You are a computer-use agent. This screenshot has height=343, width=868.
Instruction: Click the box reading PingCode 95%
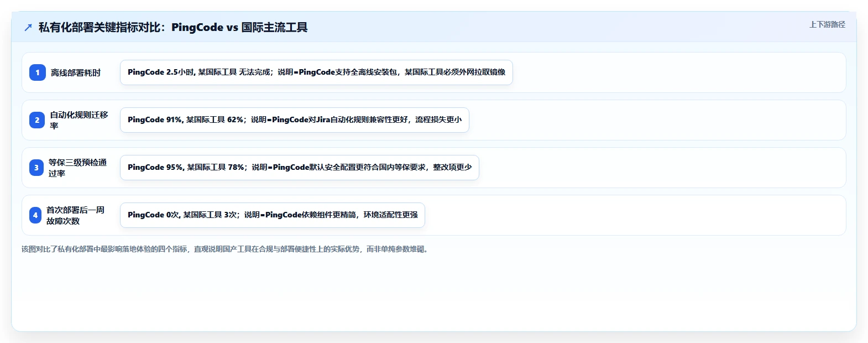[x=300, y=168]
